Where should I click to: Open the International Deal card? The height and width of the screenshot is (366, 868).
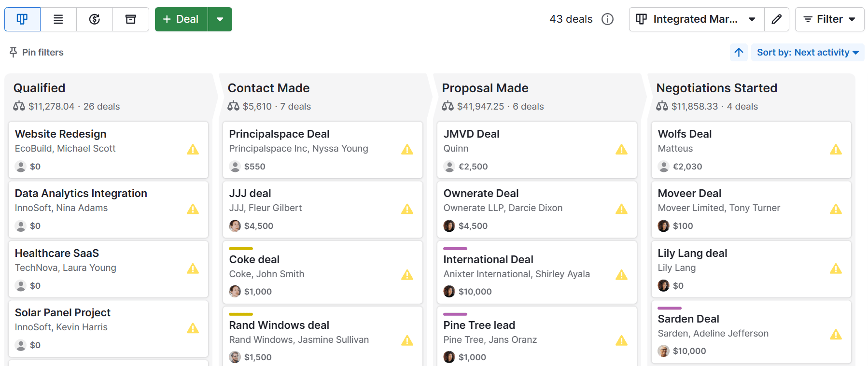(537, 272)
